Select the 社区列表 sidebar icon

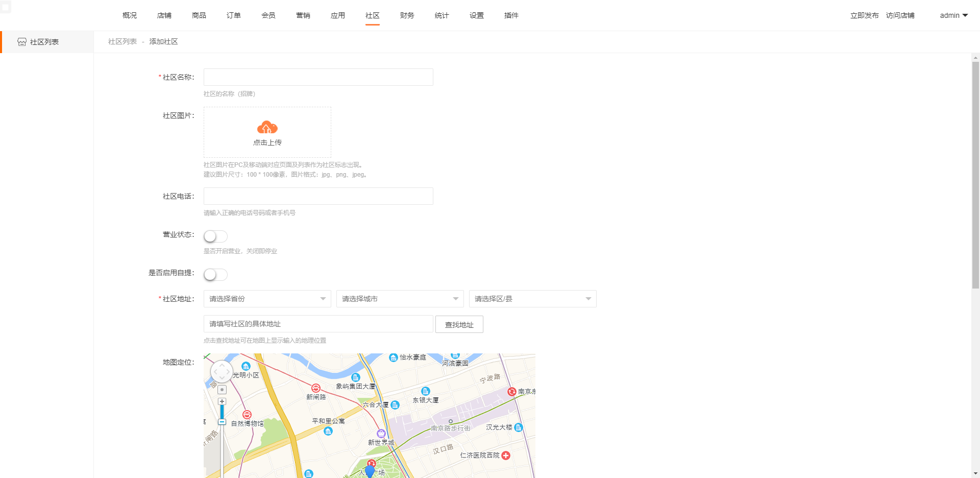click(x=21, y=42)
